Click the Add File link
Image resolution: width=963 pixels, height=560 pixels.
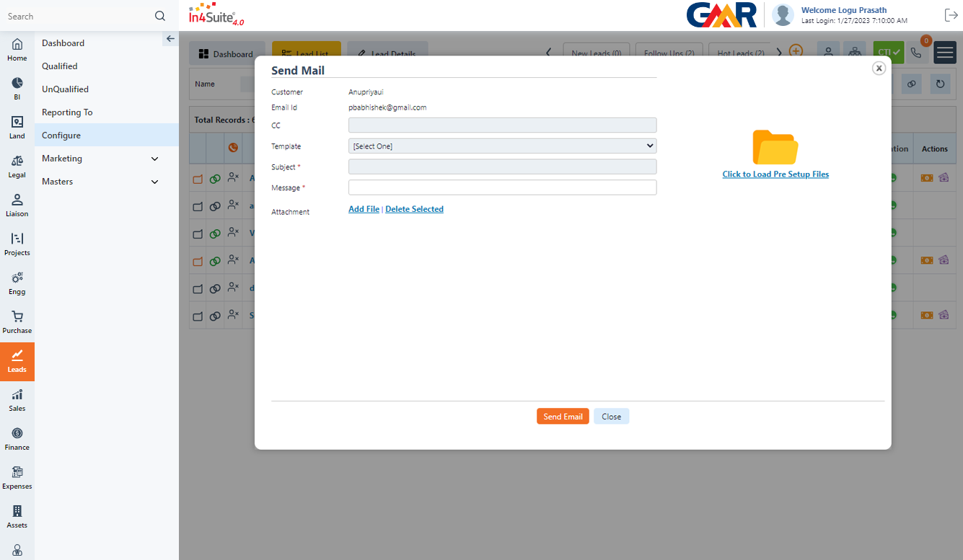coord(364,209)
